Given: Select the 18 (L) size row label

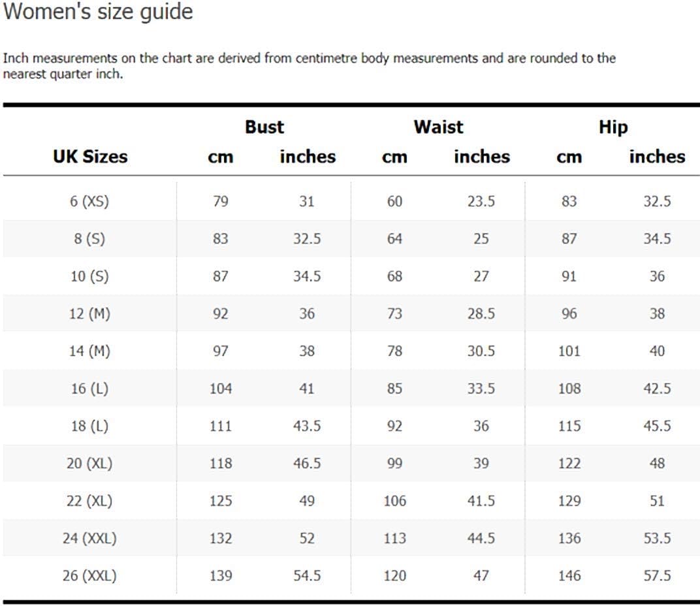Looking at the screenshot, I should point(89,426).
